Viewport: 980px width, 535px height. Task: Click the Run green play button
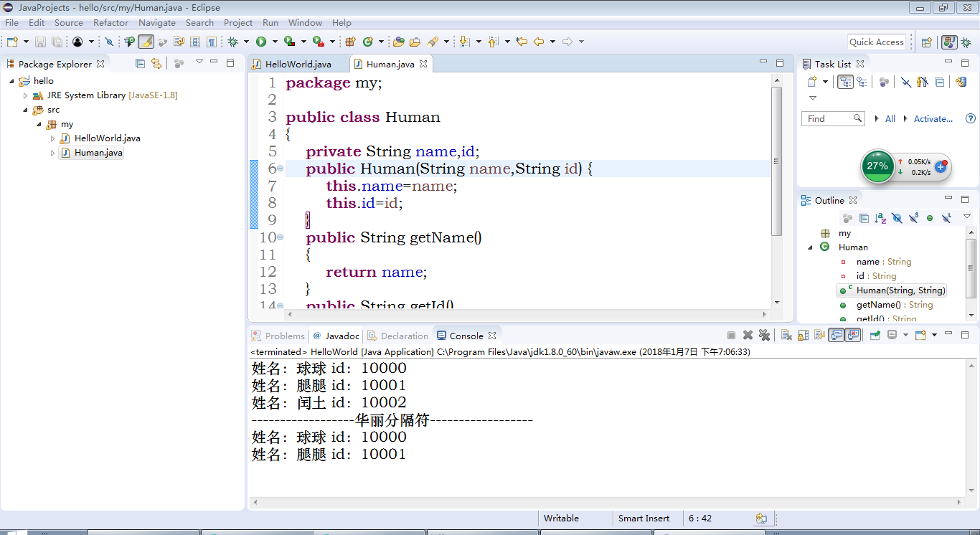click(x=262, y=42)
